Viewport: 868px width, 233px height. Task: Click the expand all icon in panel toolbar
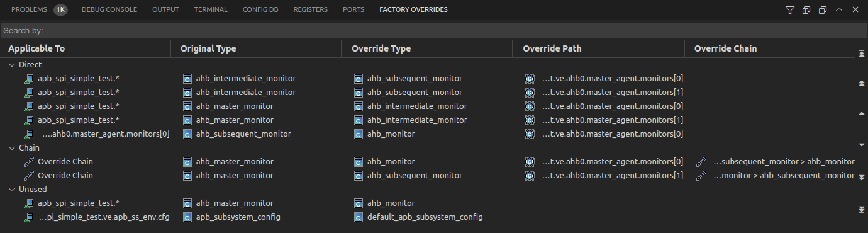(806, 10)
